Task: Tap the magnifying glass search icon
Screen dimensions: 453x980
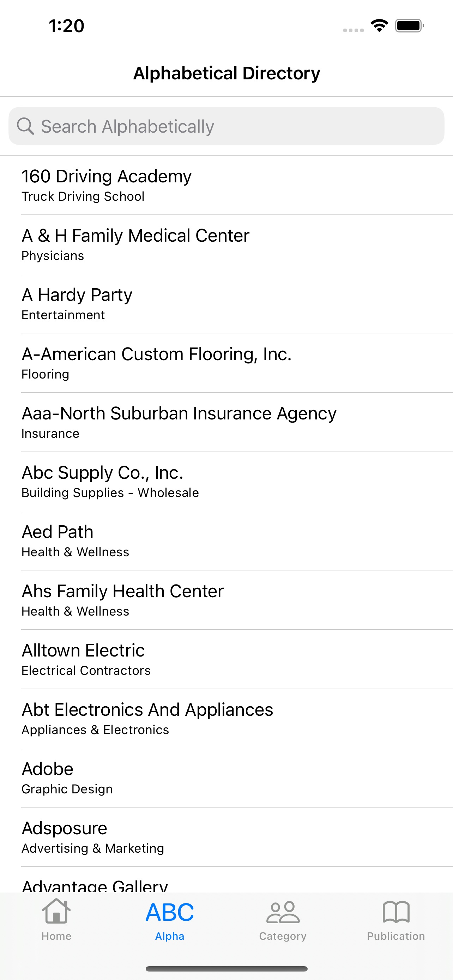Action: 25,126
